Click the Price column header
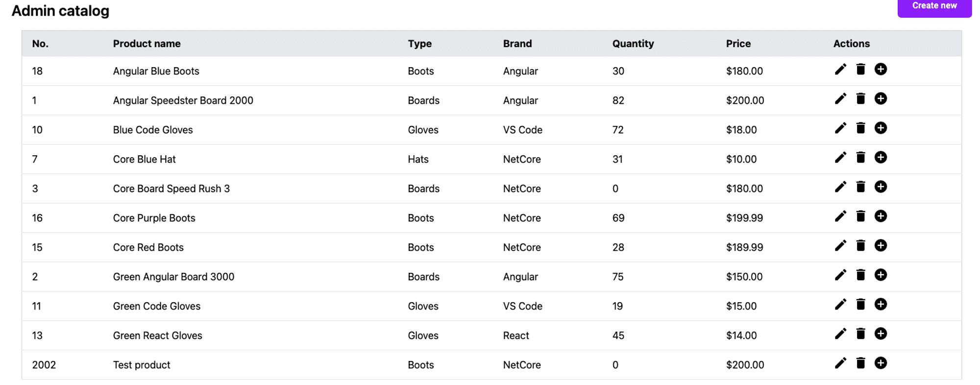The height and width of the screenshot is (385, 980). 738,44
